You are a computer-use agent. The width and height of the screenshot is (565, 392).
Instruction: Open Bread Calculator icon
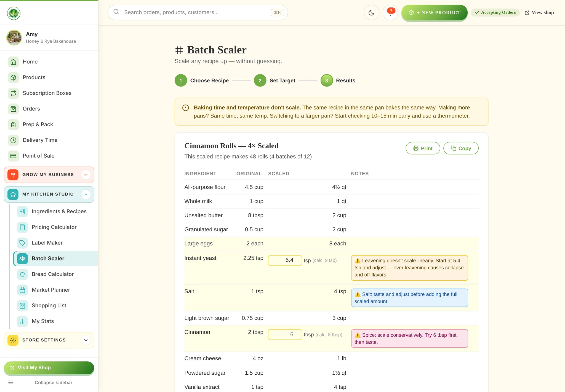[x=22, y=274]
